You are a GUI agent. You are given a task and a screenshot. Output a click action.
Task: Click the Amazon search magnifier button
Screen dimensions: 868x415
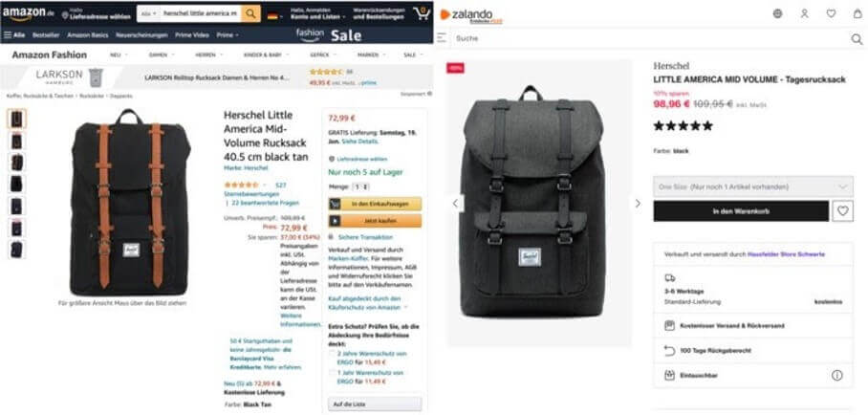pyautogui.click(x=250, y=13)
